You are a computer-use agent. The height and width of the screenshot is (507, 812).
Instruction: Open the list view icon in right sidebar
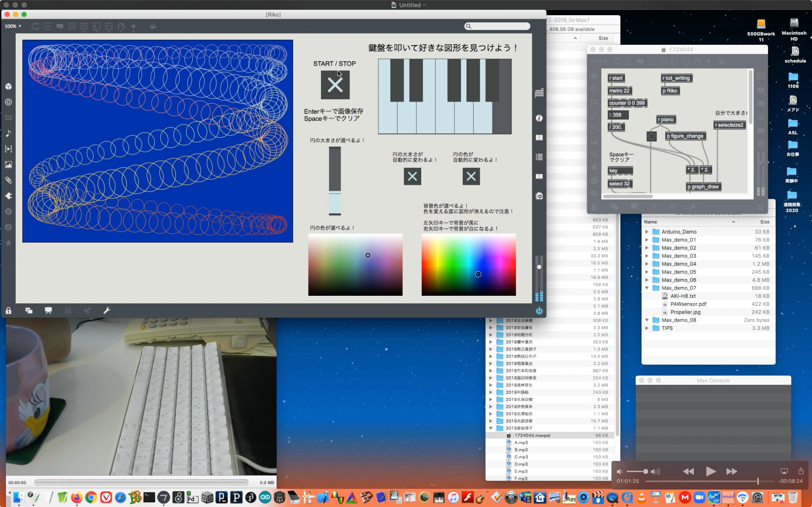coord(539,157)
